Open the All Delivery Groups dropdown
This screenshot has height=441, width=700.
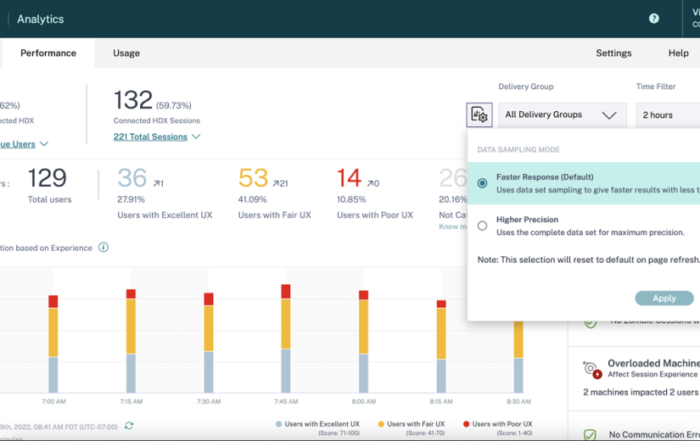click(x=561, y=115)
